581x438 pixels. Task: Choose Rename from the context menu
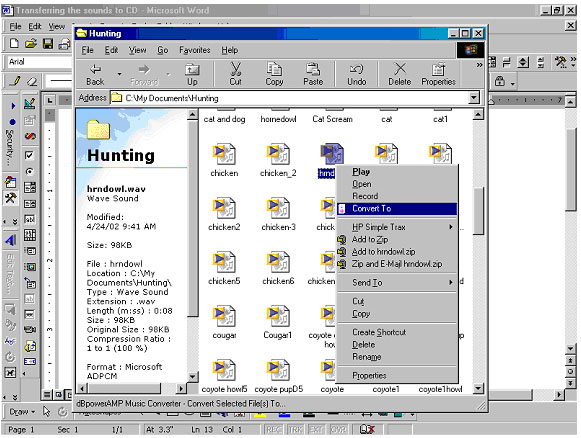click(397, 357)
